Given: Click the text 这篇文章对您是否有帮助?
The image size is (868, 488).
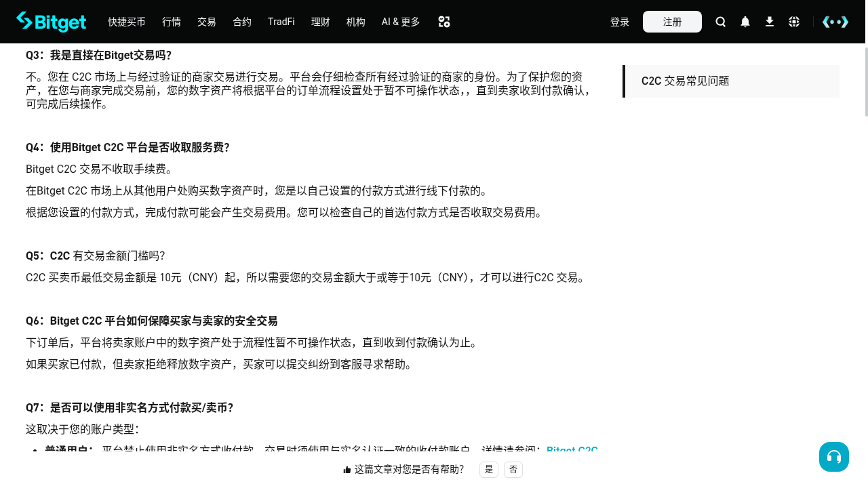Looking at the screenshot, I should point(409,470).
